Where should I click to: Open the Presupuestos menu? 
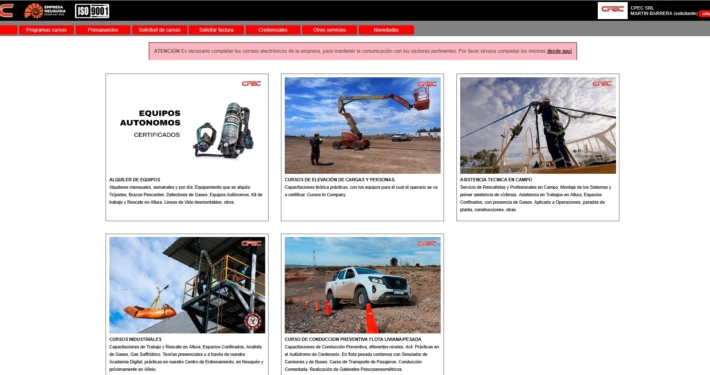103,30
